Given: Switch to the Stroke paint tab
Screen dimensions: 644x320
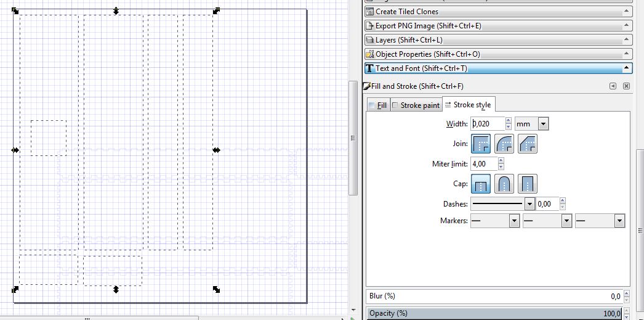Looking at the screenshot, I should tap(416, 105).
